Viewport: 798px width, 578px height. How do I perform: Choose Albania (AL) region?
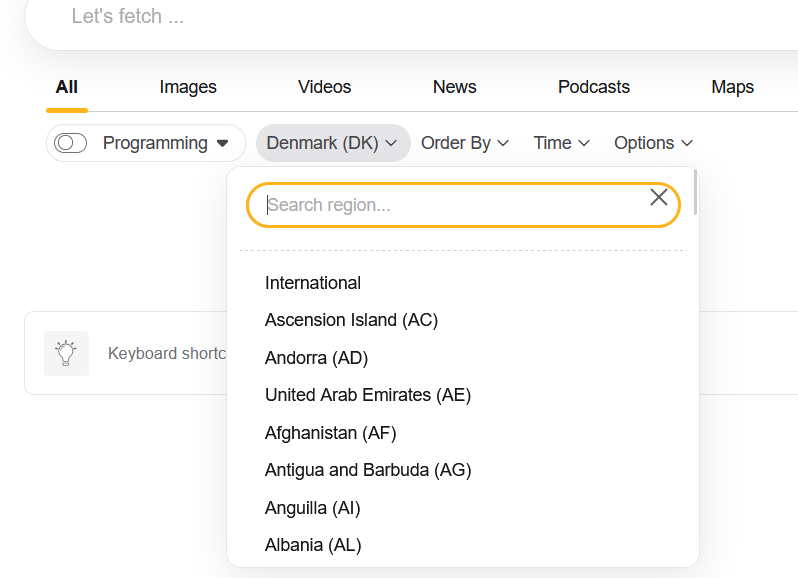click(x=313, y=545)
